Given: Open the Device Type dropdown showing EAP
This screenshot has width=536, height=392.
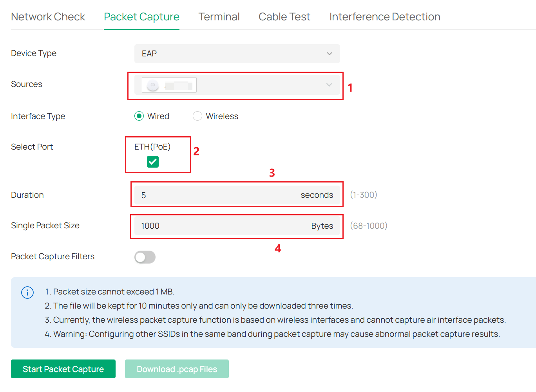Looking at the screenshot, I should [x=237, y=54].
